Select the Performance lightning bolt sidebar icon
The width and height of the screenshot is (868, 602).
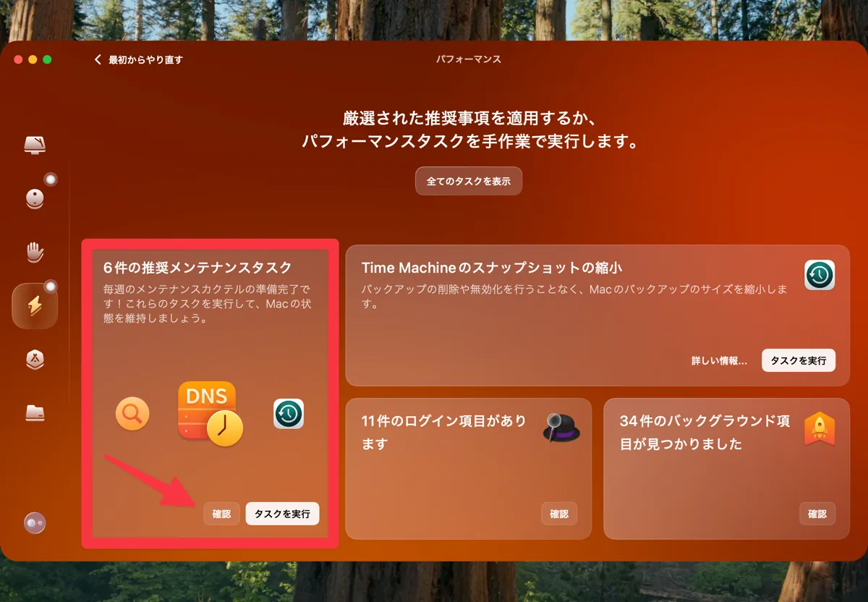(x=35, y=306)
